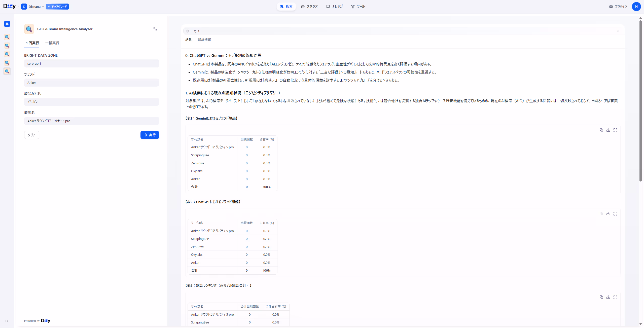Select the fourth magnifier app in sidebar

point(7,63)
